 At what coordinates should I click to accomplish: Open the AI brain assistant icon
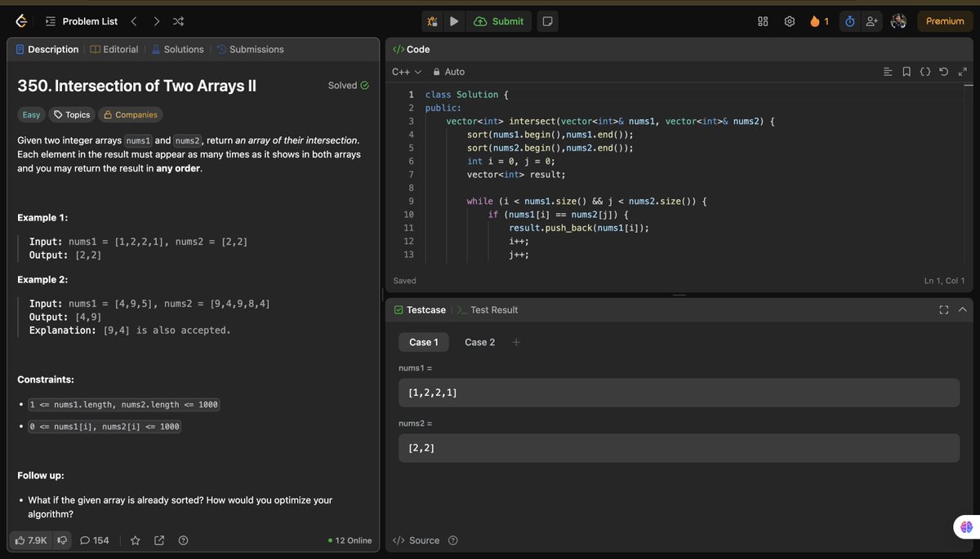click(964, 527)
